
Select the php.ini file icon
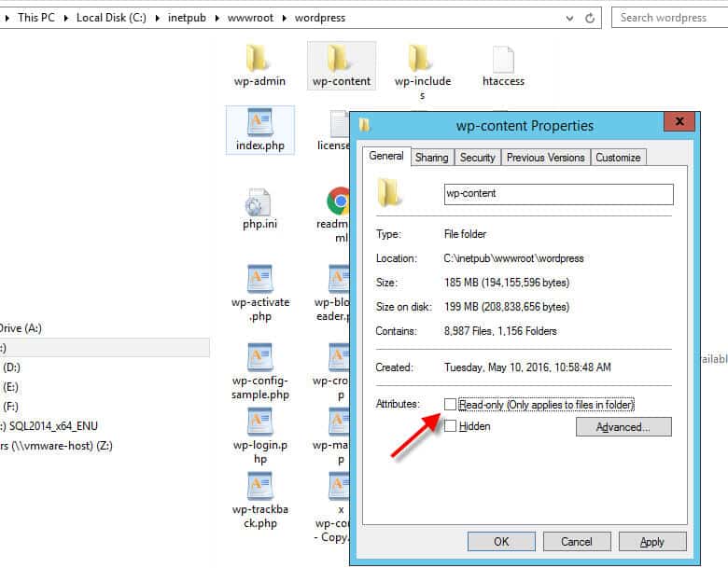[259, 201]
